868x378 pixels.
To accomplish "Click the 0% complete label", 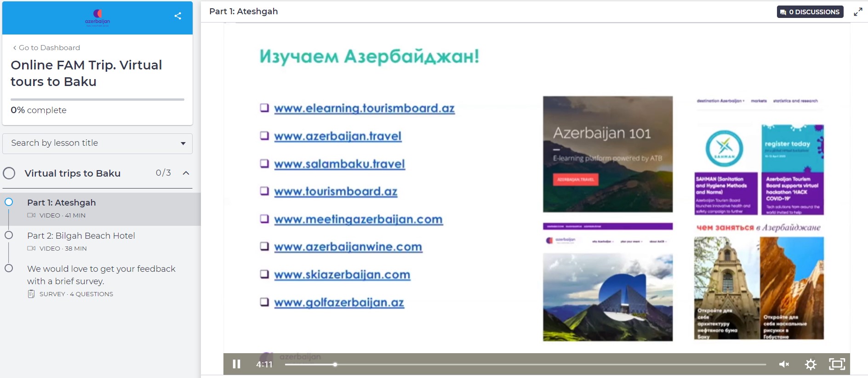I will pyautogui.click(x=39, y=110).
